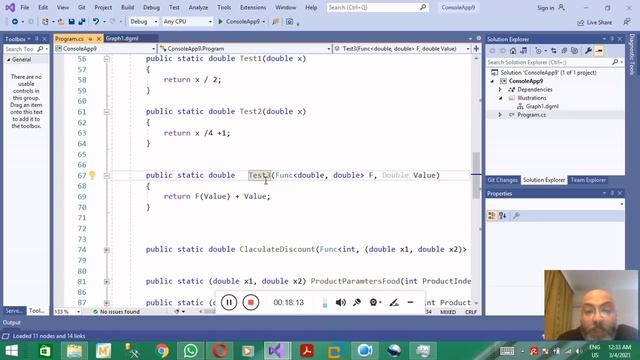Stop the screen recording
The width and height of the screenshot is (640, 360).
251,302
